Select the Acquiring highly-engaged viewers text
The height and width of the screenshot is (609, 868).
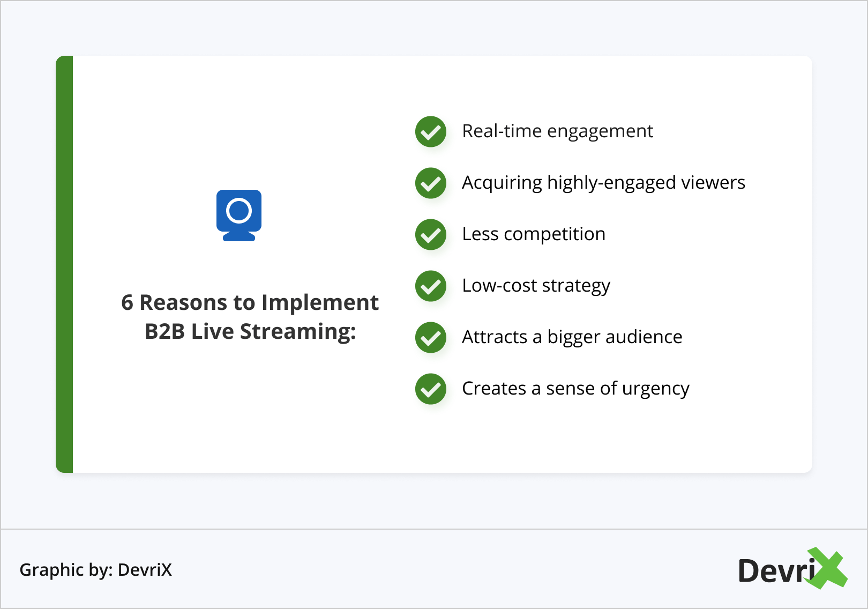603,183
